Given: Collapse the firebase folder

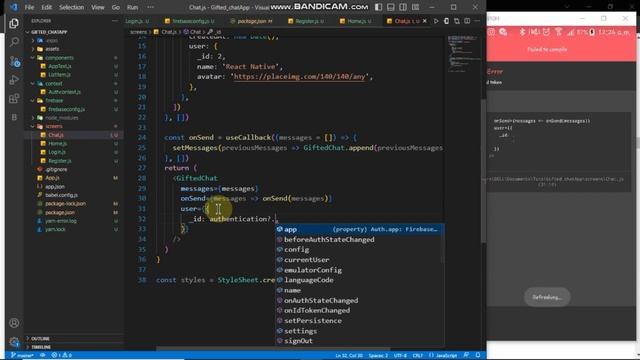Looking at the screenshot, I should click(54, 100).
